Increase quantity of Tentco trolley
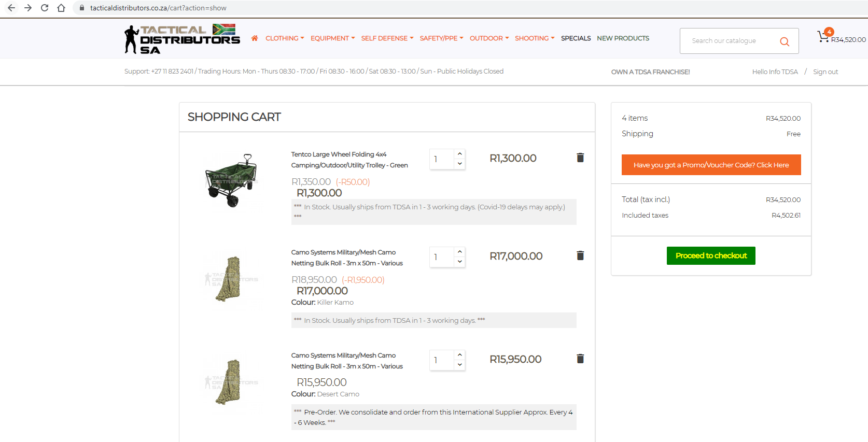 (x=459, y=154)
